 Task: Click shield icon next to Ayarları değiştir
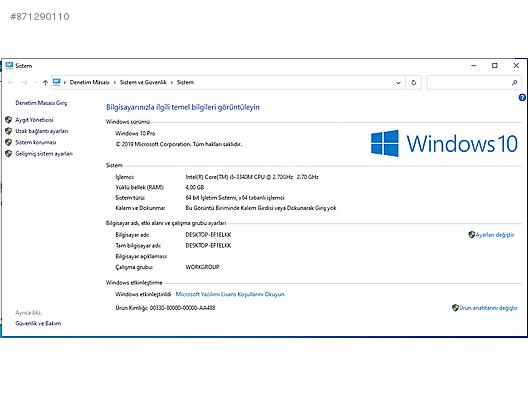pos(472,235)
